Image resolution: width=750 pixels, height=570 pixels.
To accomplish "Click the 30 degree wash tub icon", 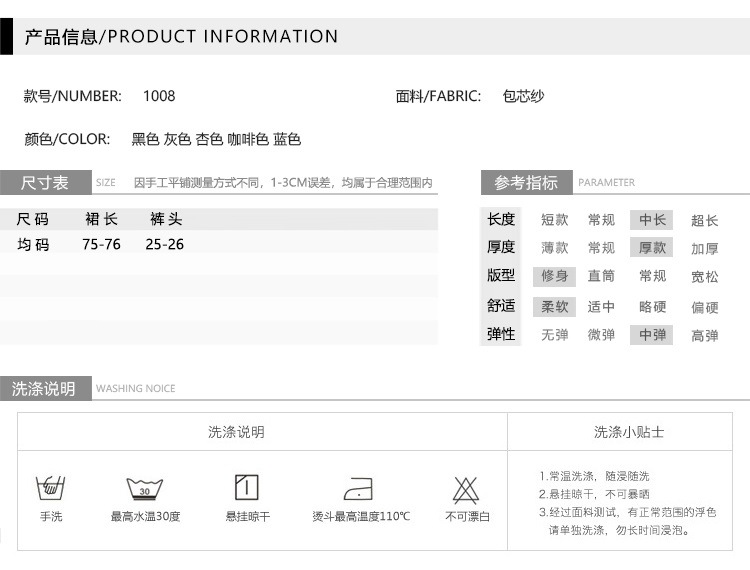I will coord(144,489).
